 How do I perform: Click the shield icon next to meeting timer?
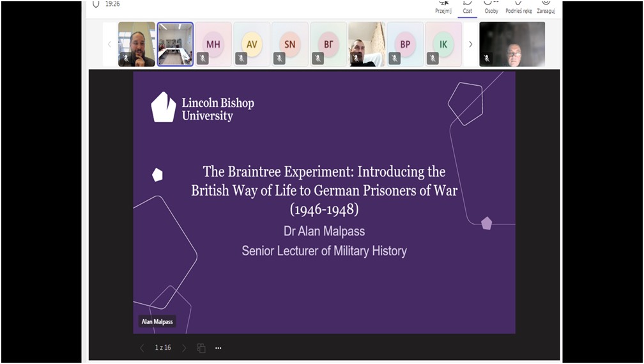click(x=96, y=3)
